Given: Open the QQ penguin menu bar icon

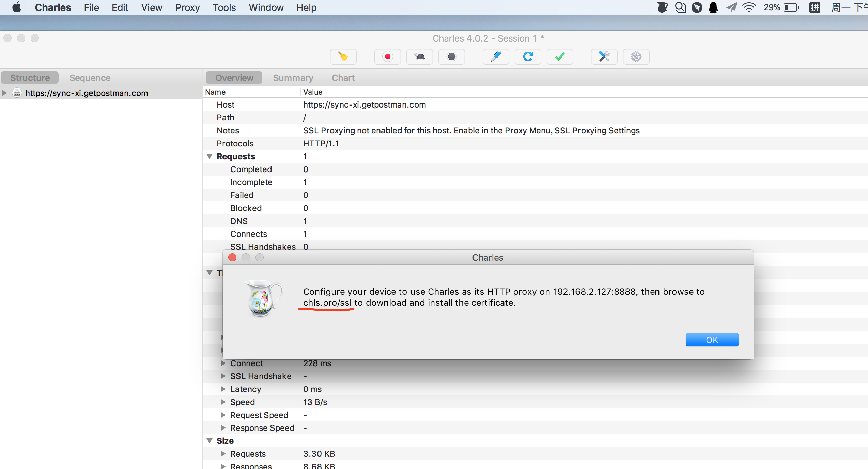Looking at the screenshot, I should pos(713,7).
